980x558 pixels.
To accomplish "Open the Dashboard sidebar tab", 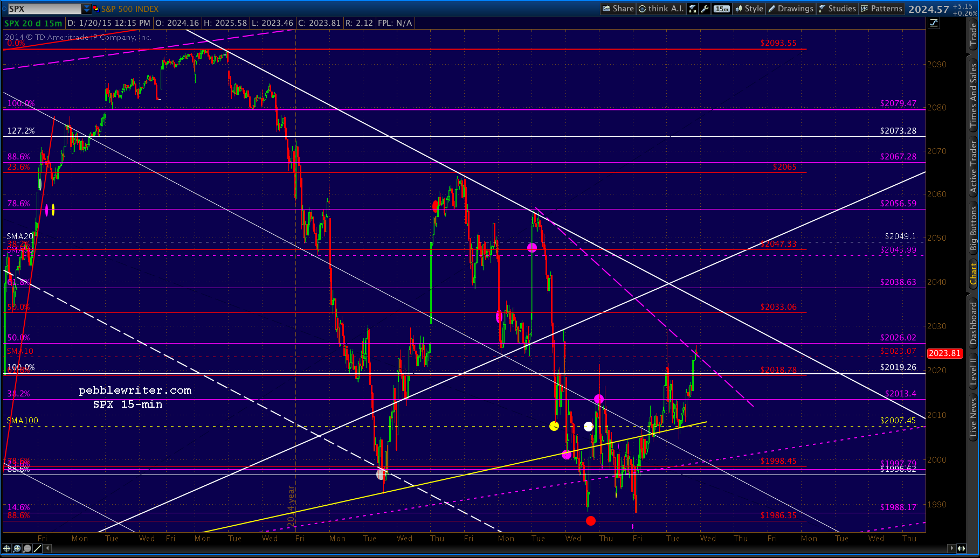I will (x=973, y=323).
